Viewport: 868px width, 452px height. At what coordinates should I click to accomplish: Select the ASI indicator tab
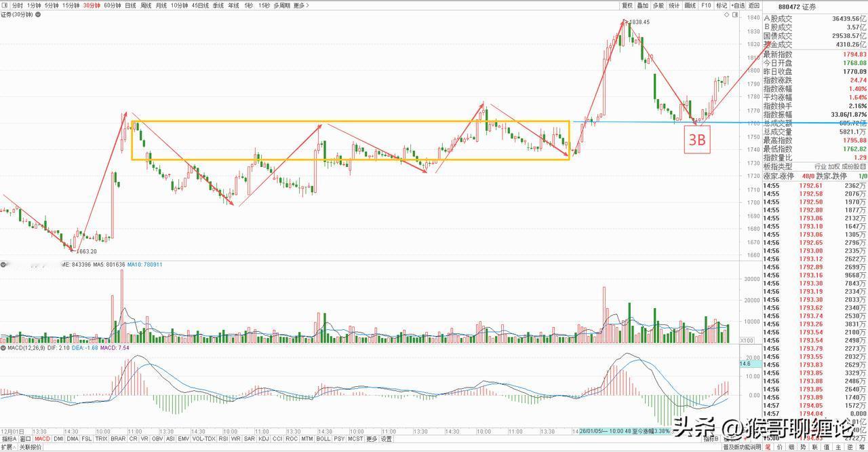tap(171, 438)
